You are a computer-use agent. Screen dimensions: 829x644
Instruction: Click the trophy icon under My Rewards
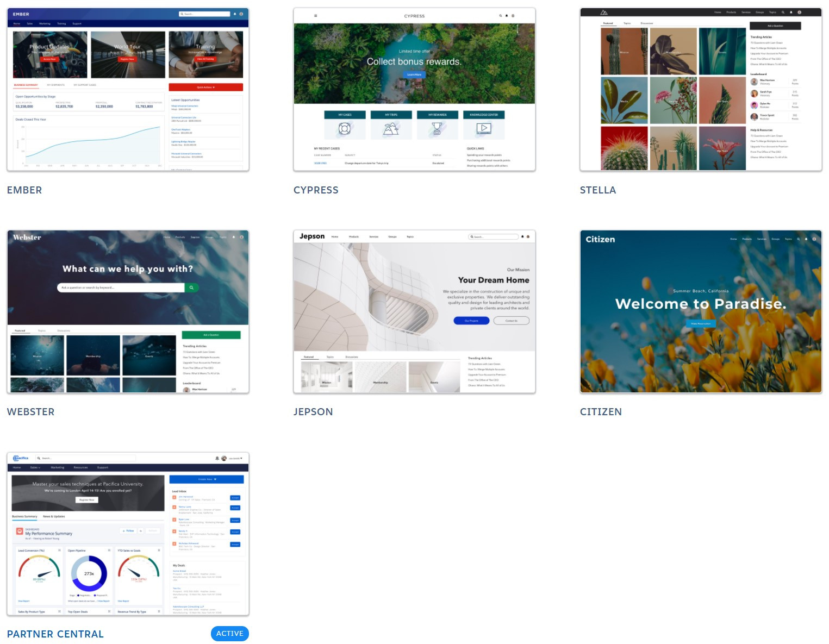[437, 129]
